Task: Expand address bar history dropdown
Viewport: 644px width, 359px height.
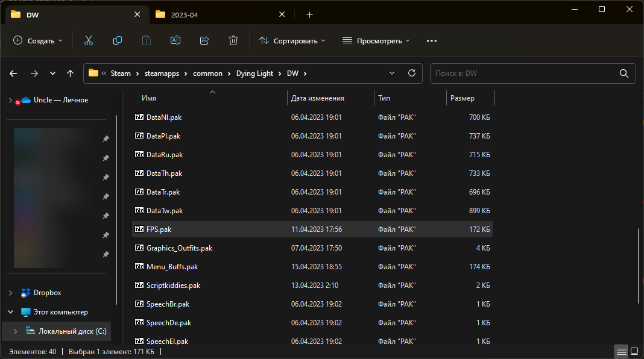Action: [x=392, y=73]
